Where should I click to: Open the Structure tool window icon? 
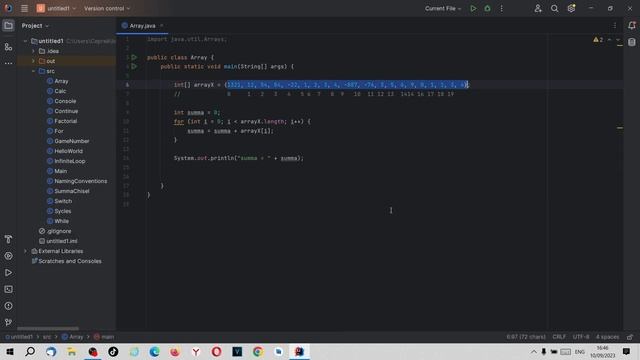8,47
